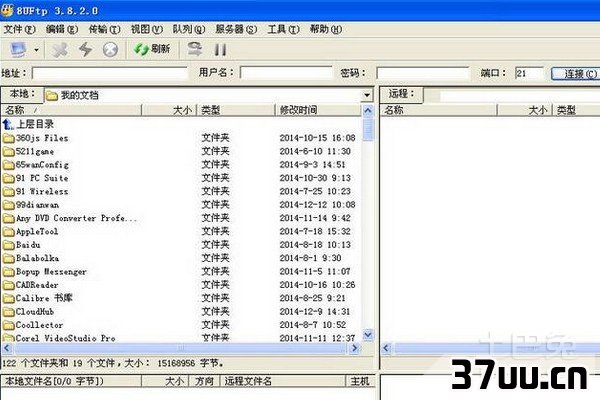600x400 pixels.
Task: Click local horizontal scroll right arrow
Action: 355,348
